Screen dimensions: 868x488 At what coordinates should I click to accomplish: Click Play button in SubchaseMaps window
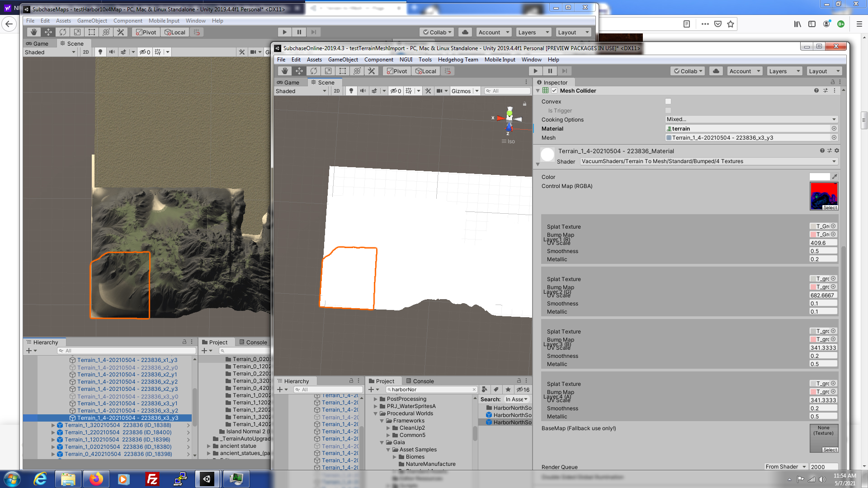click(284, 32)
